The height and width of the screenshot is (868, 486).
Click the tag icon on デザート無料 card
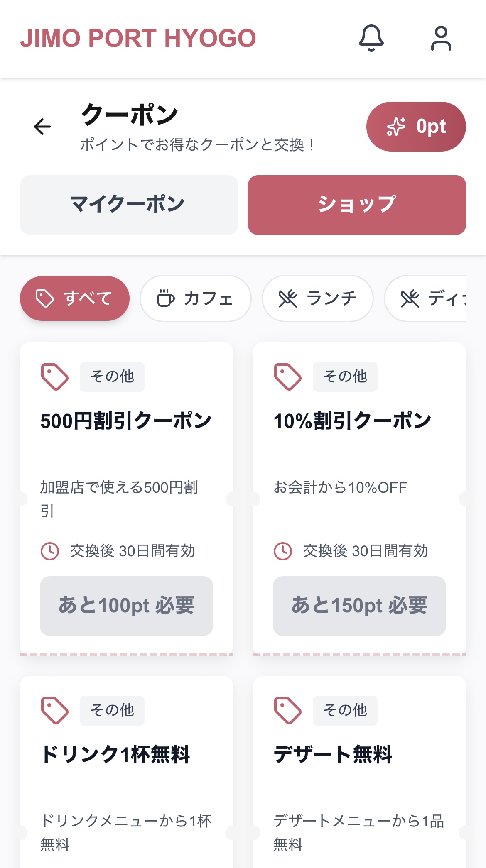coord(287,711)
